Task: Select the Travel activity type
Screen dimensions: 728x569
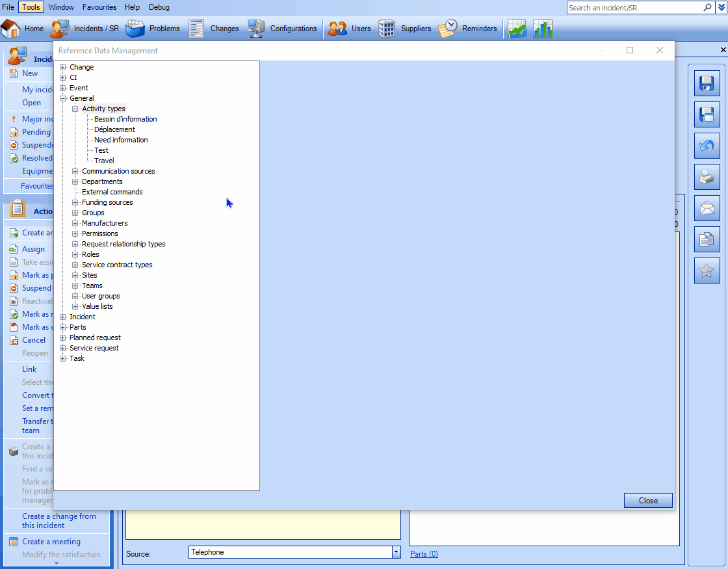Action: coord(104,161)
